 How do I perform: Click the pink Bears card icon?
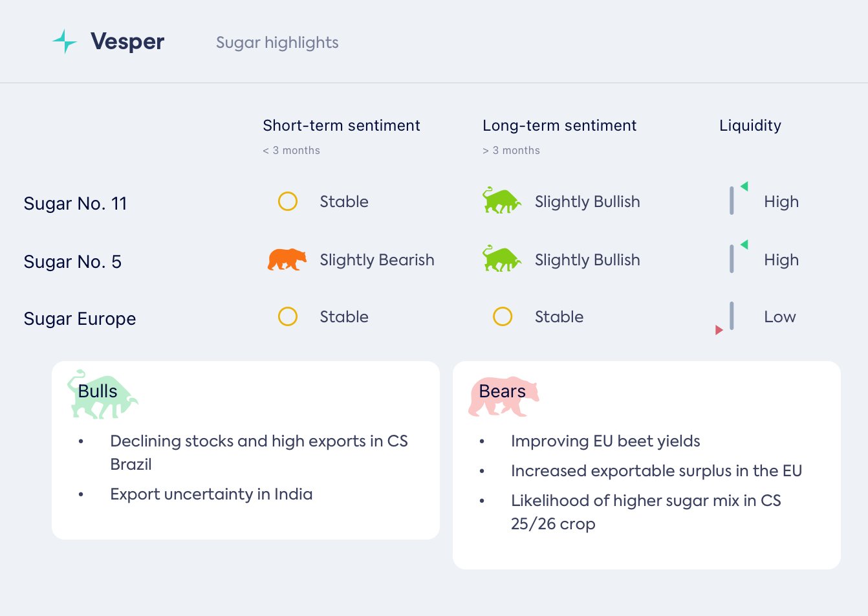503,395
